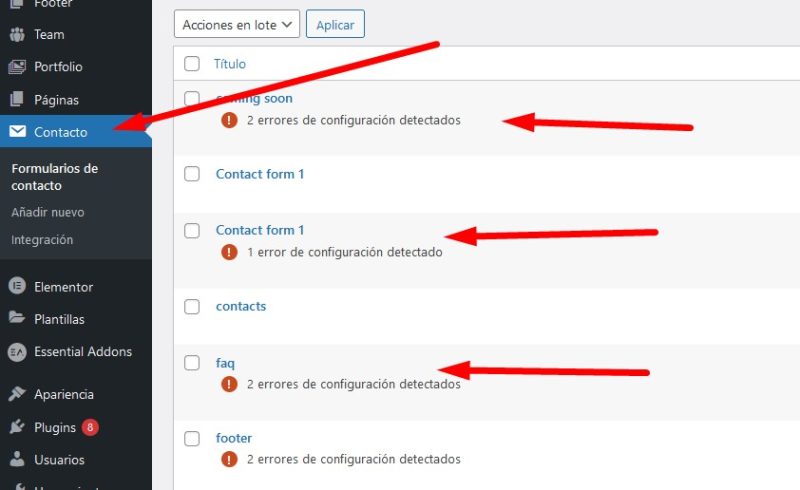This screenshot has height=490, width=800.
Task: Open Añadir nuevo submenu item
Action: point(48,212)
